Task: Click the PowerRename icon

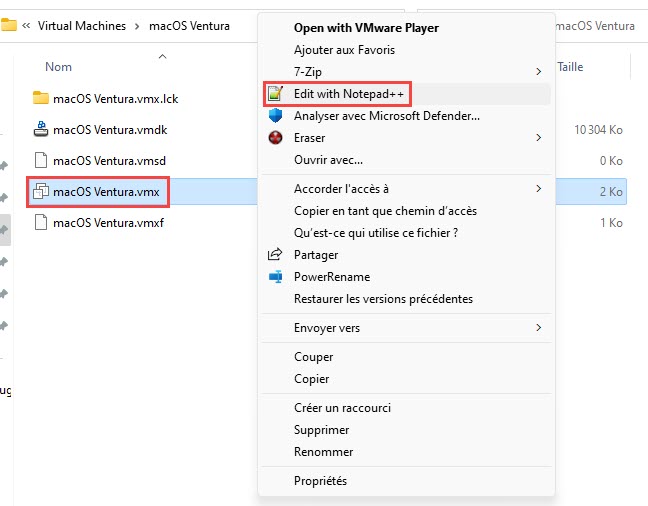Action: tap(275, 277)
